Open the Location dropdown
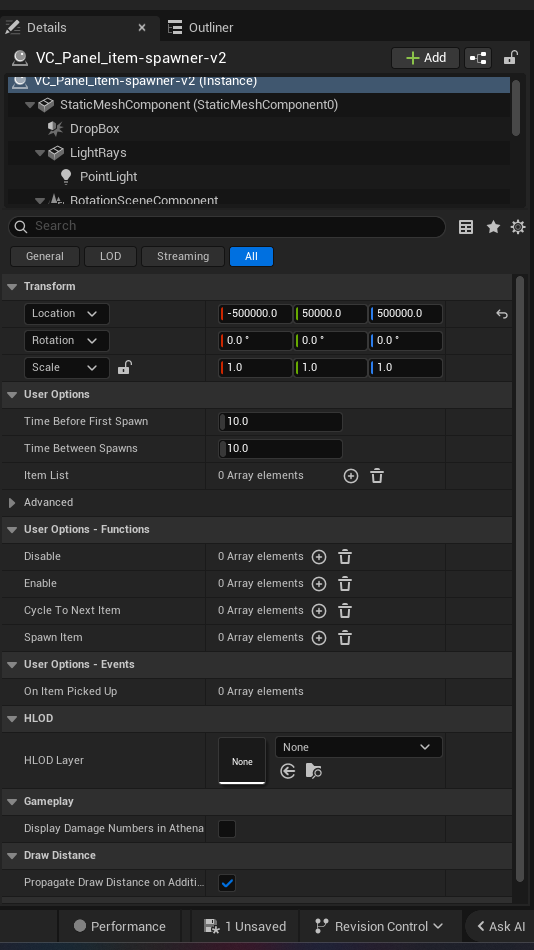The image size is (534, 950). click(67, 314)
